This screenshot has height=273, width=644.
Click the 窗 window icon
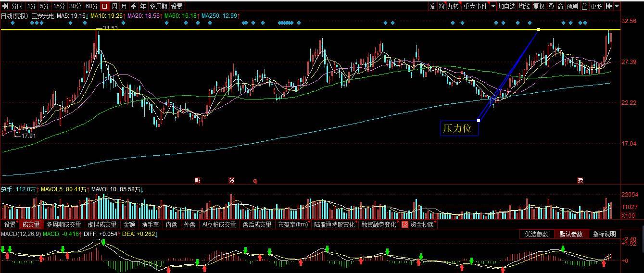point(560,6)
